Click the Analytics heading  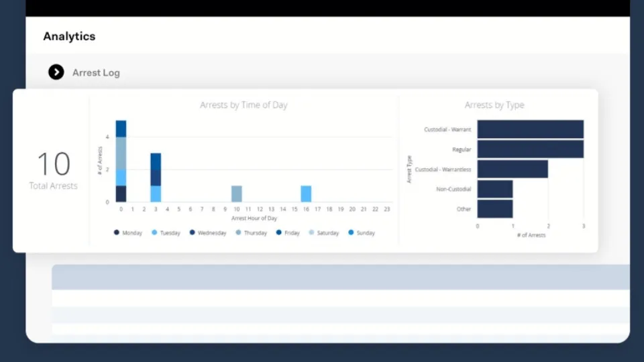coord(69,36)
